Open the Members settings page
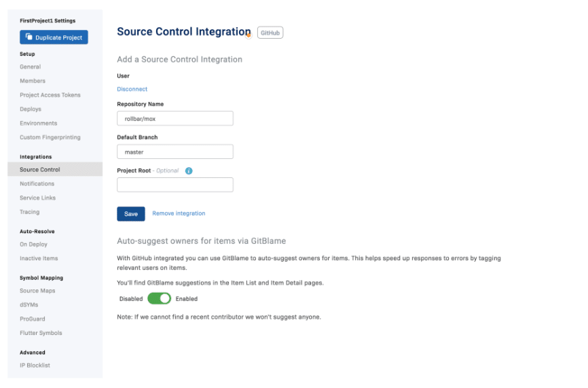Screen dimensions: 588x388 tap(33, 81)
